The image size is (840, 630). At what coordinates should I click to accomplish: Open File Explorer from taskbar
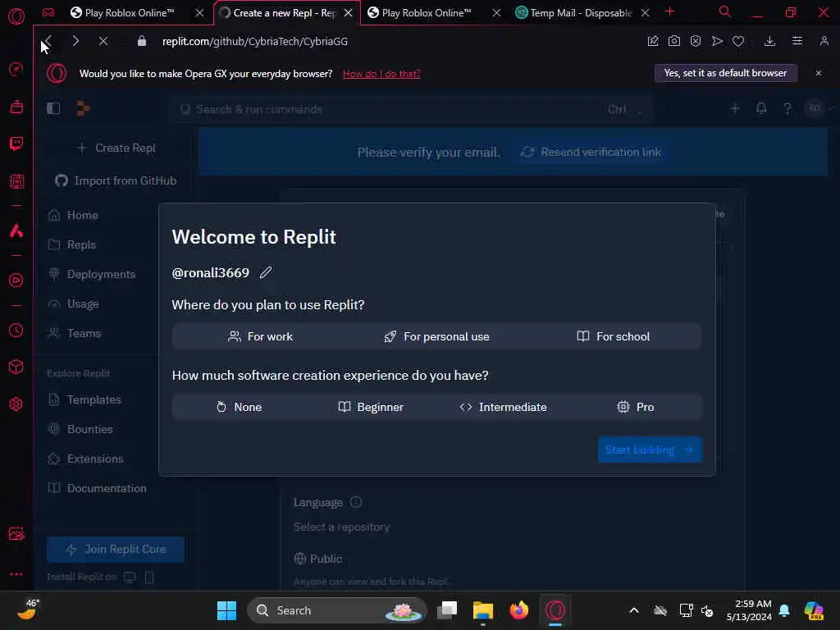[482, 610]
